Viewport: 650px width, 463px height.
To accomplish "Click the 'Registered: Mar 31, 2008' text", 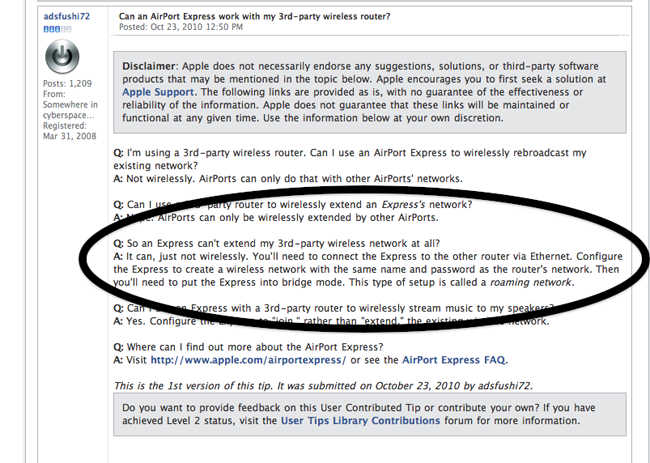I will tap(70, 131).
